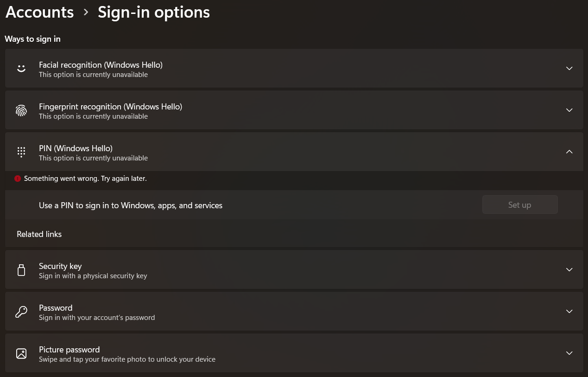588x377 pixels.
Task: Click the Set up button
Action: 519,204
